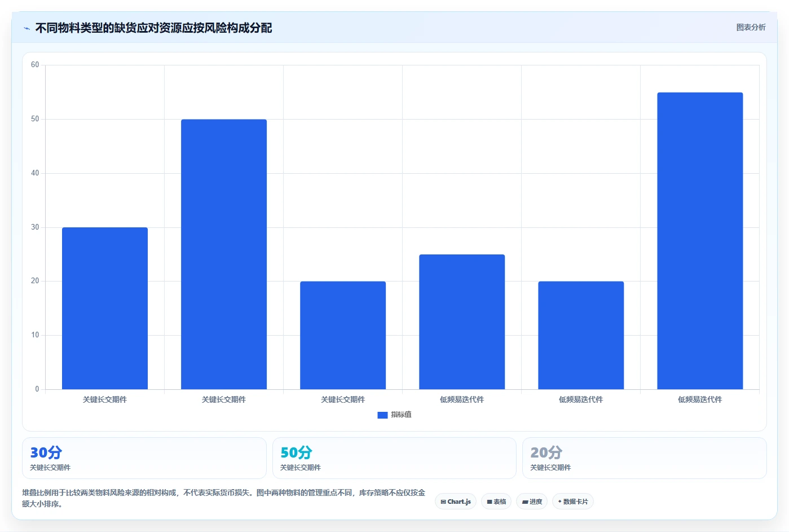The width and height of the screenshot is (789, 532).
Task: Click the bar with value 30
Action: (x=105, y=309)
